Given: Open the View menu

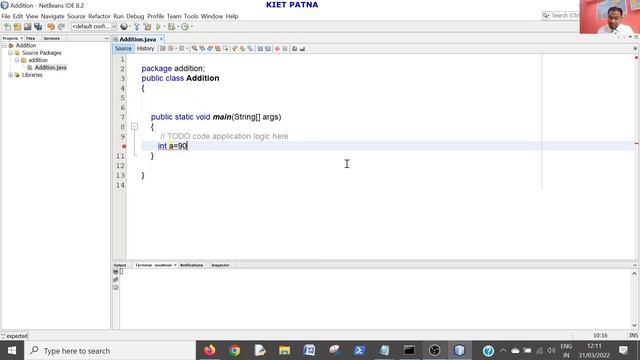Looking at the screenshot, I should coord(32,16).
